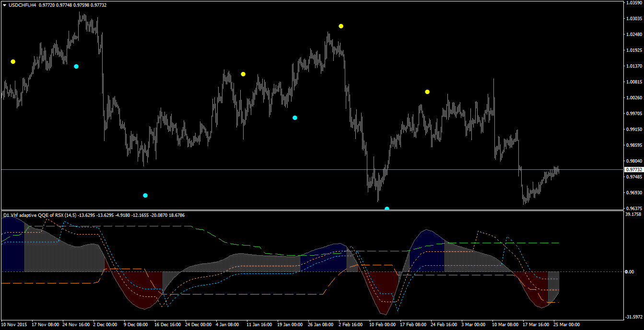Select the yellow dot above the late February candles
644x330 pixels.
pos(427,92)
